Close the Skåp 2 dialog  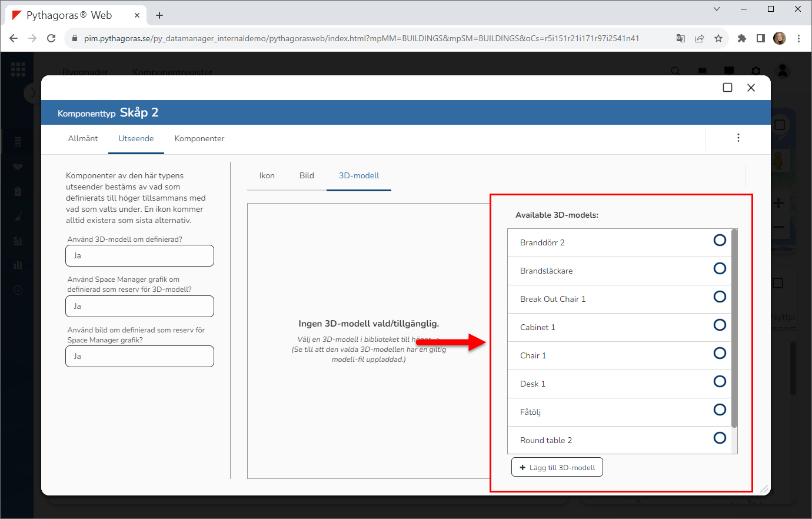751,88
